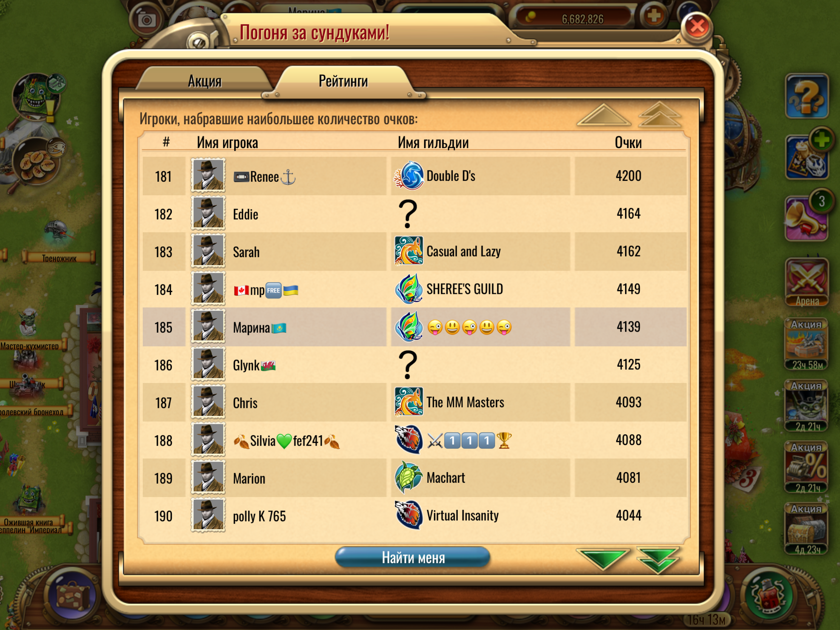Open the question mark help icon
This screenshot has width=840, height=630.
[807, 96]
